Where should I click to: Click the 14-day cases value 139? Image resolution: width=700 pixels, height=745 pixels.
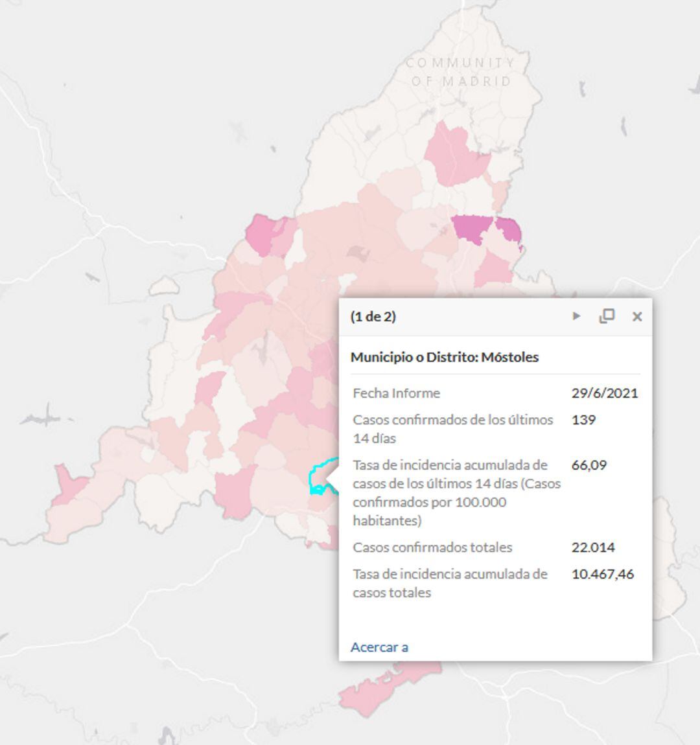click(583, 419)
